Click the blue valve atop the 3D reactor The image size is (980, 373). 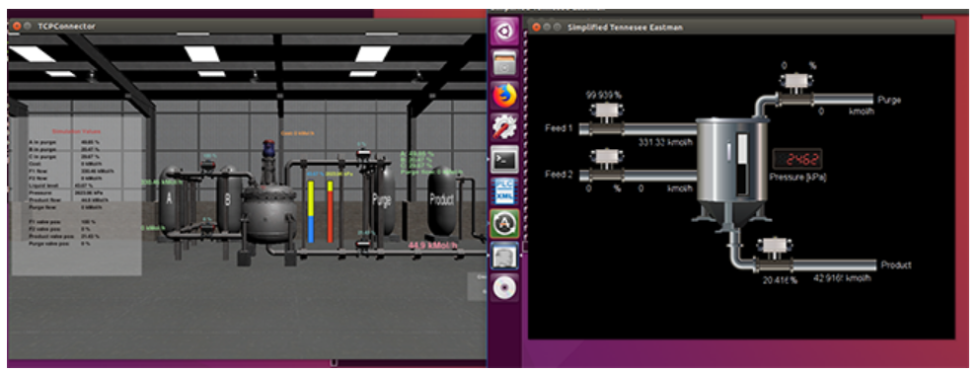[x=269, y=149]
